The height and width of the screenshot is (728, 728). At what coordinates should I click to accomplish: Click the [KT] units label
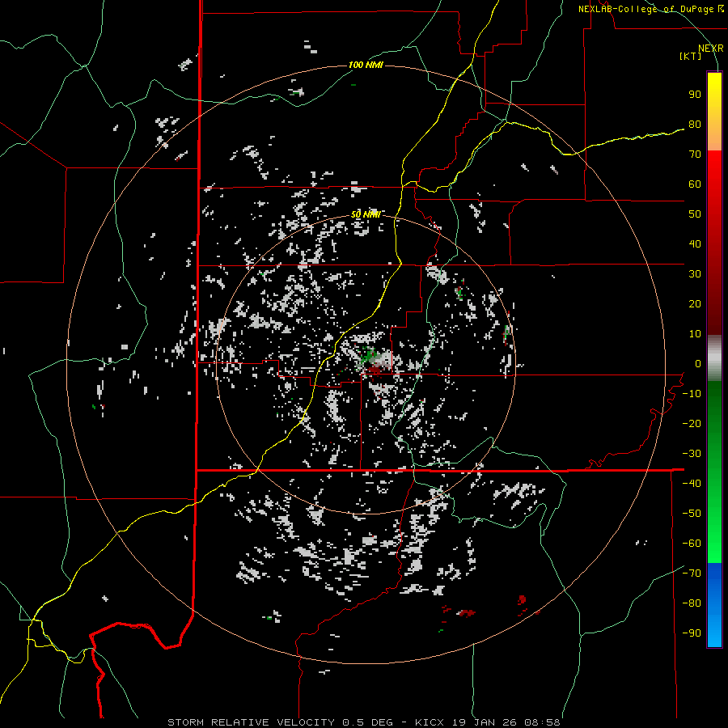pyautogui.click(x=691, y=56)
